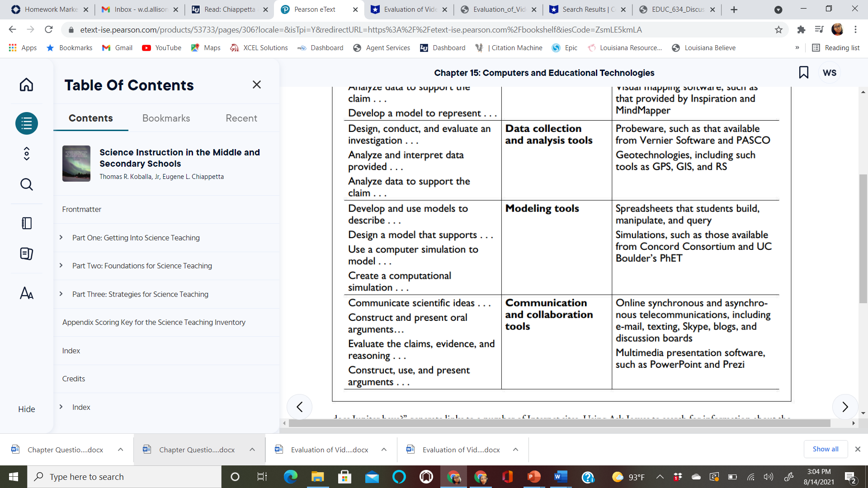Open the Apps bookmark shortcut
Image resolution: width=868 pixels, height=488 pixels.
click(23, 48)
